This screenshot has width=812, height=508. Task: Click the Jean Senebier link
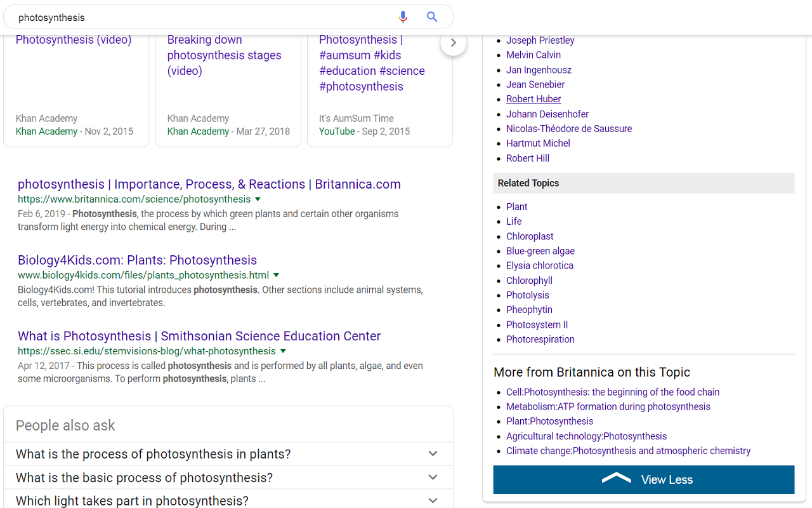(535, 84)
